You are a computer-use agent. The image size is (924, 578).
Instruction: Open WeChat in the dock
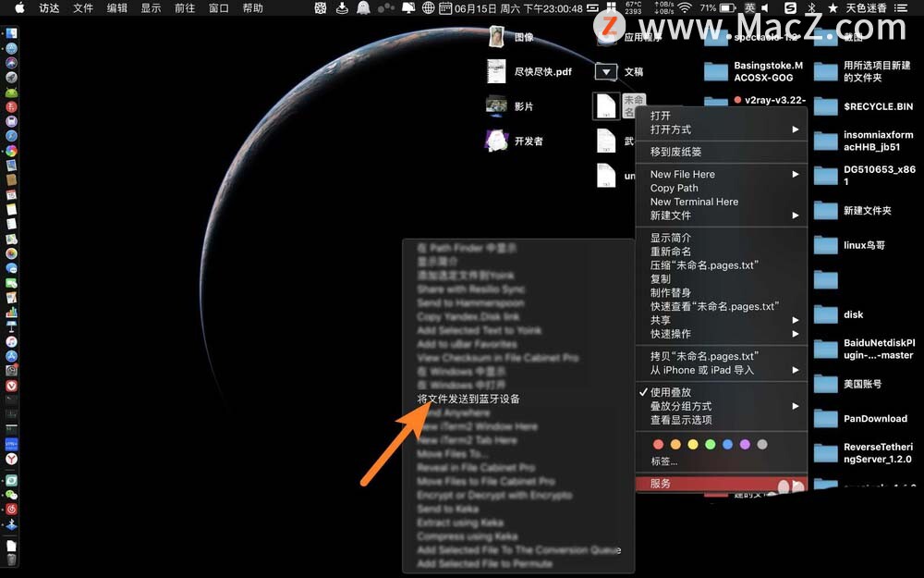tap(11, 496)
